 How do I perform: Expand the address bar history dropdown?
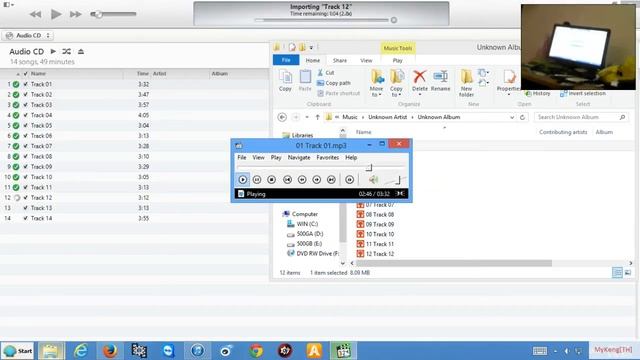[x=512, y=118]
